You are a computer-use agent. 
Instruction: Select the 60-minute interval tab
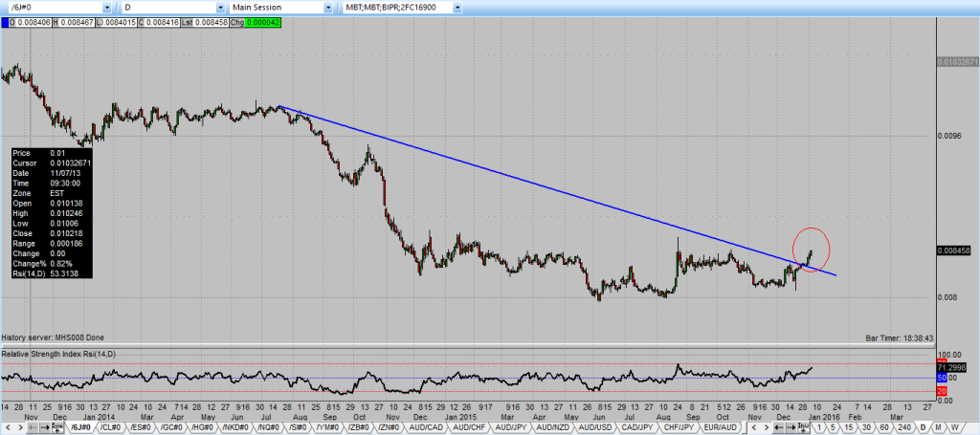[x=884, y=427]
